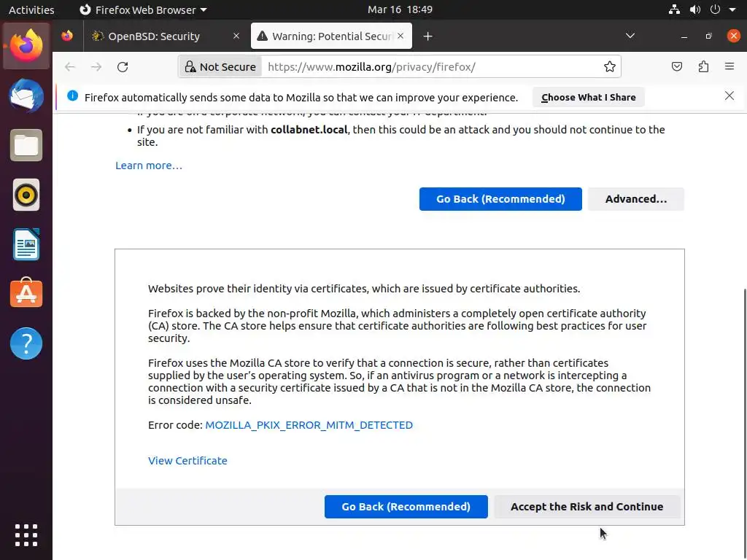Click the Not Secure lock icon
Image resolution: width=747 pixels, height=560 pixels.
coord(190,67)
